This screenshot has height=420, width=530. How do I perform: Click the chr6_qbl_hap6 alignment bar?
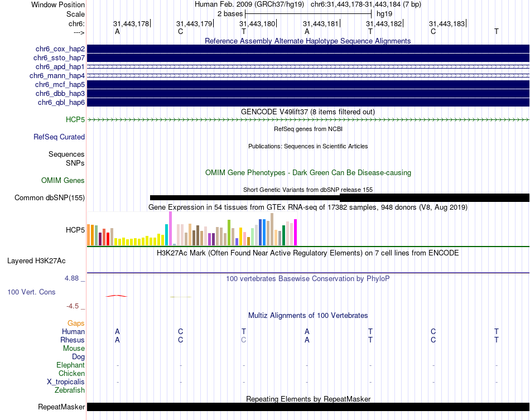(308, 103)
